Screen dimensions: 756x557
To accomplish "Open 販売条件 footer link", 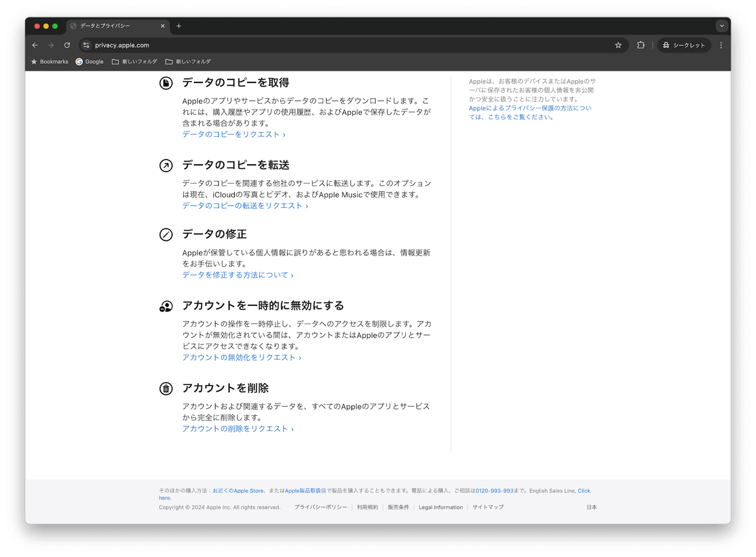I will (x=398, y=507).
